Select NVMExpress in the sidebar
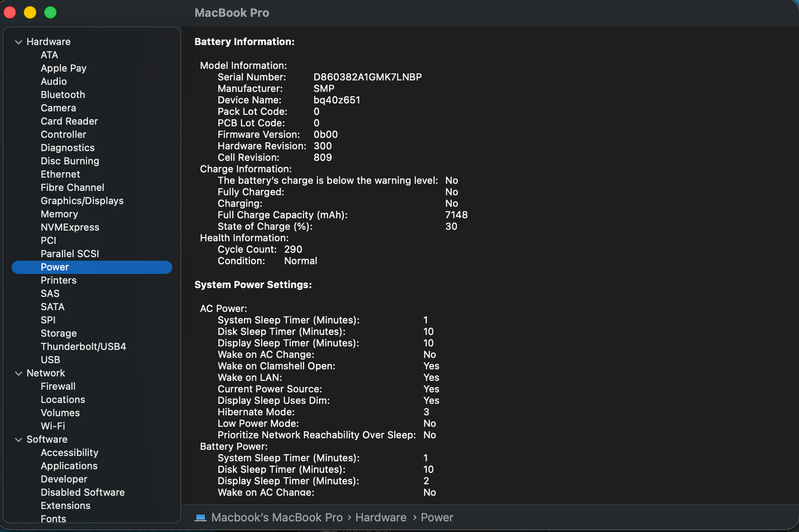This screenshot has width=799, height=532. click(x=70, y=227)
